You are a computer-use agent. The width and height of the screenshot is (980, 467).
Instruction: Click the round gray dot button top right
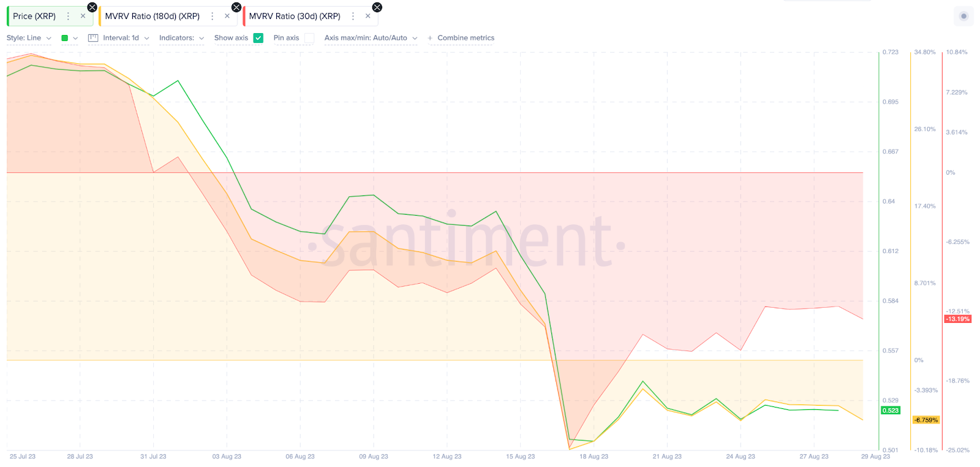coord(963,17)
